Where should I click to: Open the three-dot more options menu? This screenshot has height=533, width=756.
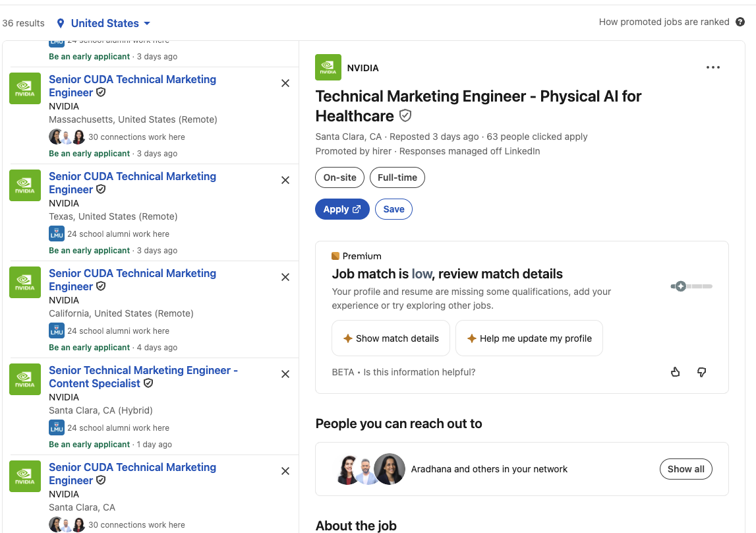pyautogui.click(x=712, y=67)
